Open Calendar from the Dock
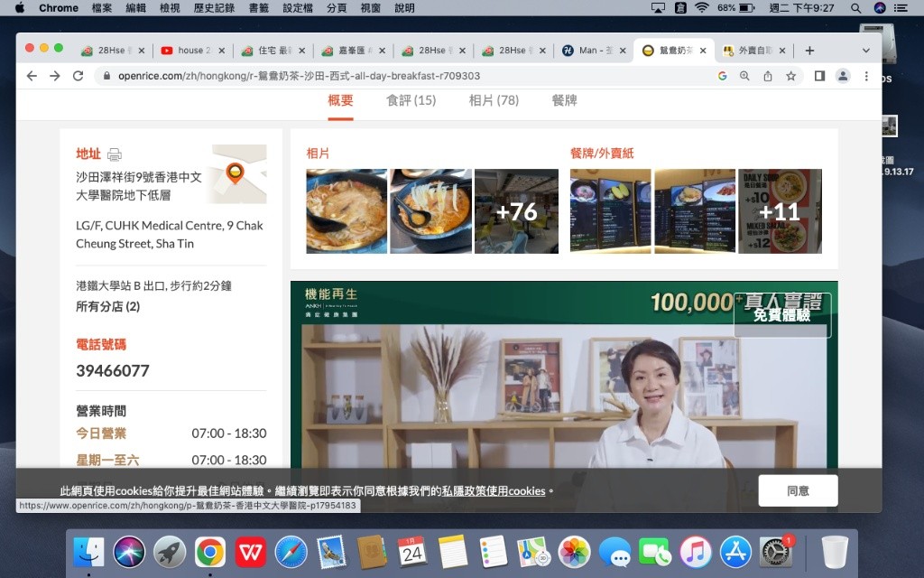924x578 pixels. pos(412,553)
